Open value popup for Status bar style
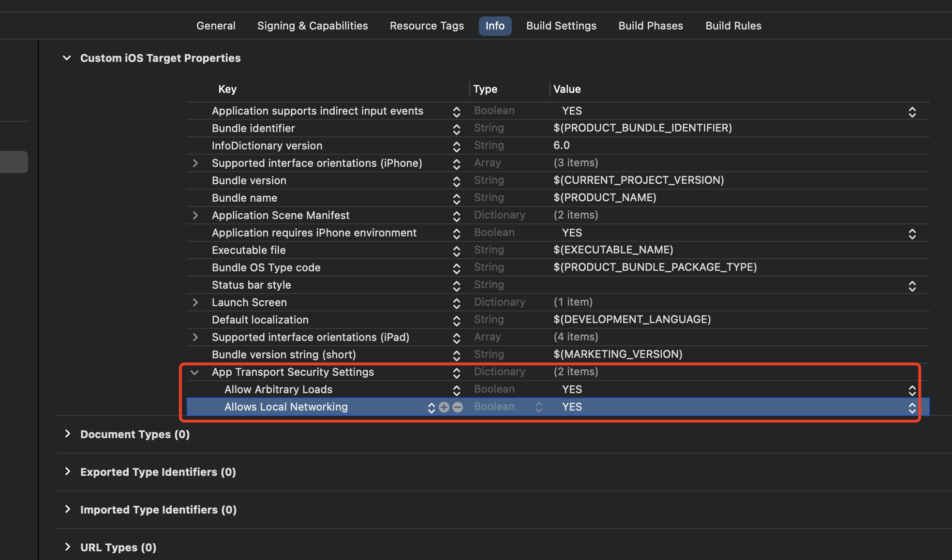Image resolution: width=952 pixels, height=560 pixels. (x=912, y=285)
